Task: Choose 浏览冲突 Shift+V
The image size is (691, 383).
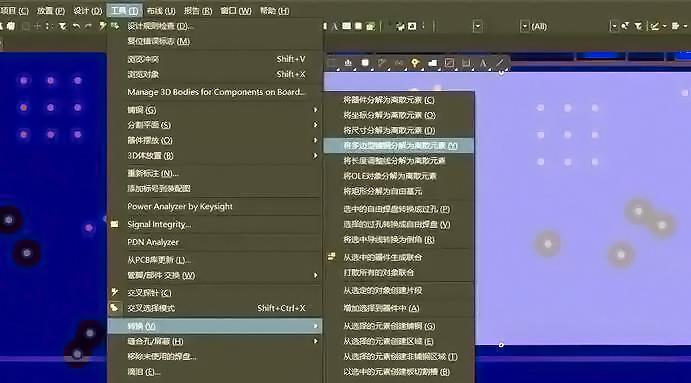Action: 215,59
